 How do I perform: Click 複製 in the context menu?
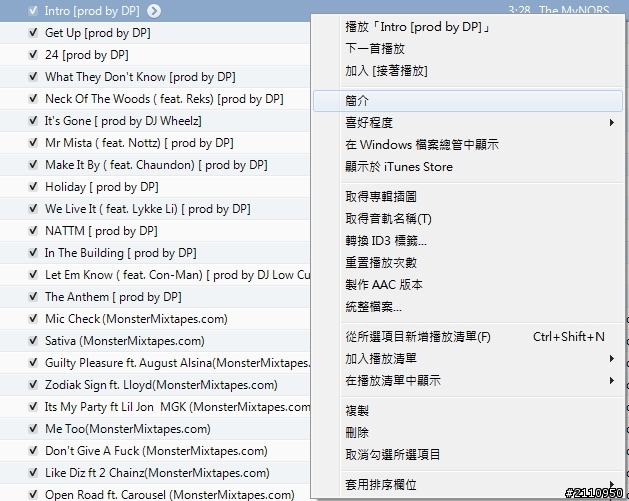468,411
